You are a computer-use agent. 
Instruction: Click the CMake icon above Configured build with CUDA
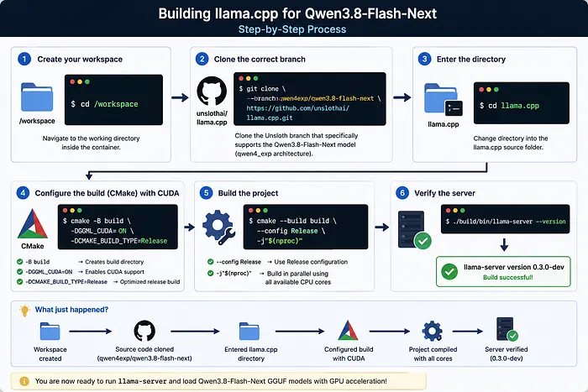point(349,330)
